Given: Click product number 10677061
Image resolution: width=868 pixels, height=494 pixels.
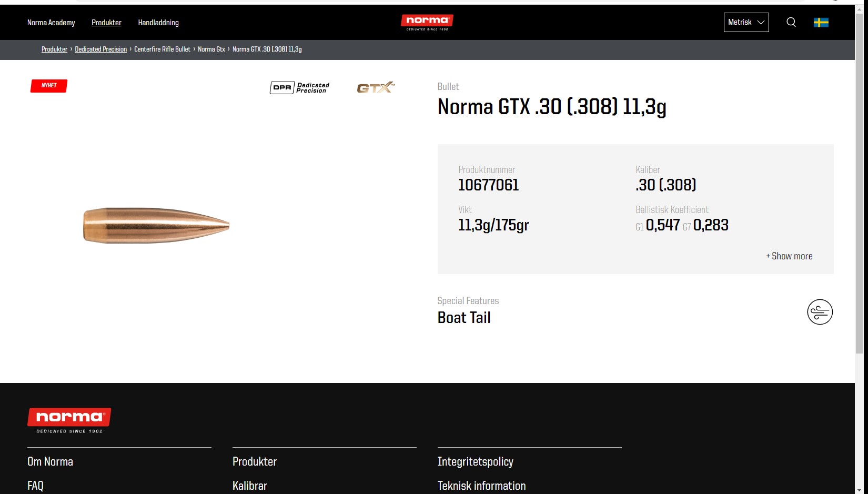Looking at the screenshot, I should coord(488,185).
